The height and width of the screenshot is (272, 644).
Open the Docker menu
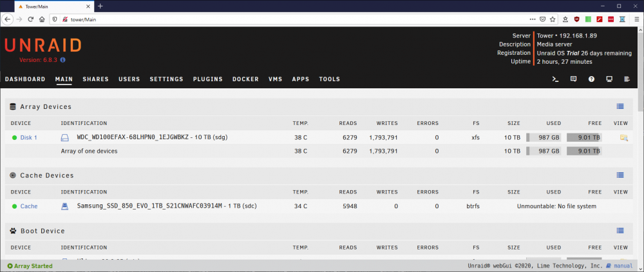click(245, 79)
